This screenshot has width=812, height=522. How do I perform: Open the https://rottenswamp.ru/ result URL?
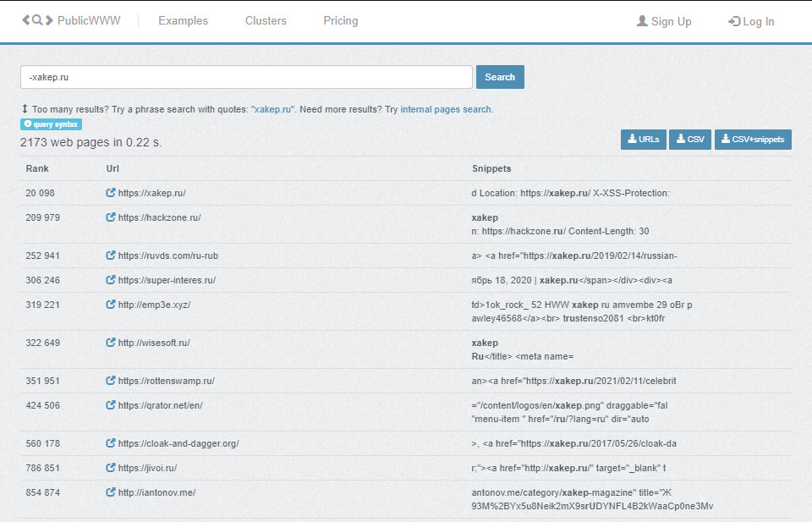(x=167, y=382)
